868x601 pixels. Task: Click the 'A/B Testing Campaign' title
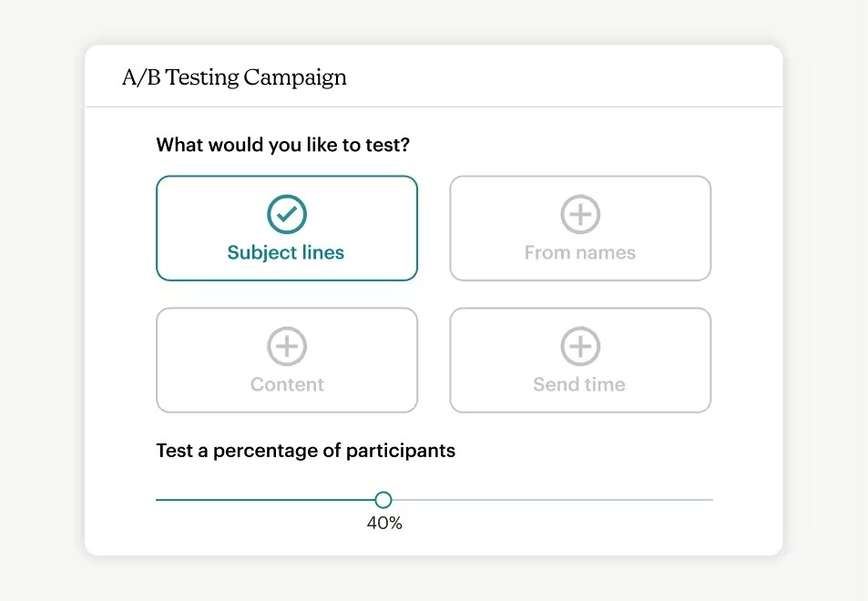234,77
